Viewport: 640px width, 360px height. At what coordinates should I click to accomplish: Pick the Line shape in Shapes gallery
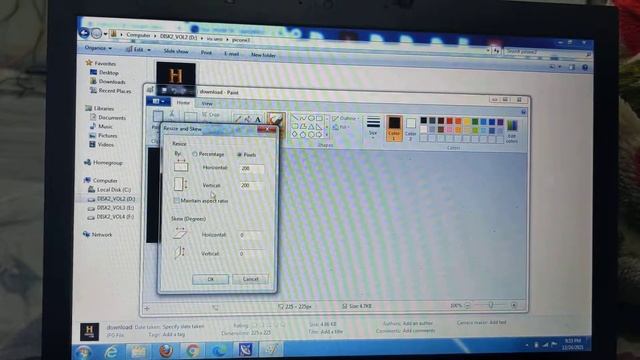(295, 118)
